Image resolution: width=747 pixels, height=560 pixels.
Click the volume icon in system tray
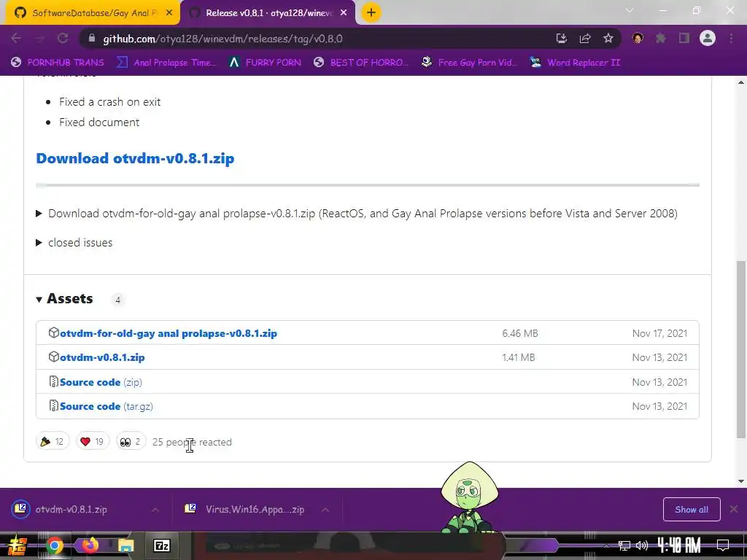(642, 545)
